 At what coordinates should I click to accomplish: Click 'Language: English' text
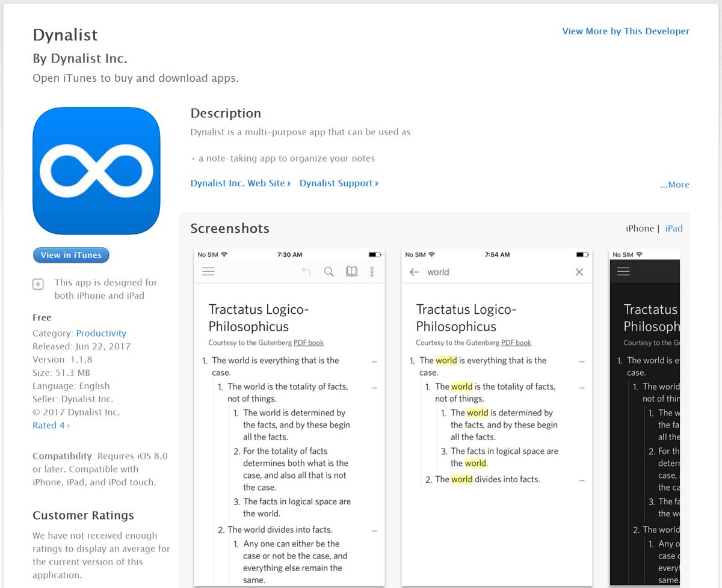pyautogui.click(x=71, y=386)
